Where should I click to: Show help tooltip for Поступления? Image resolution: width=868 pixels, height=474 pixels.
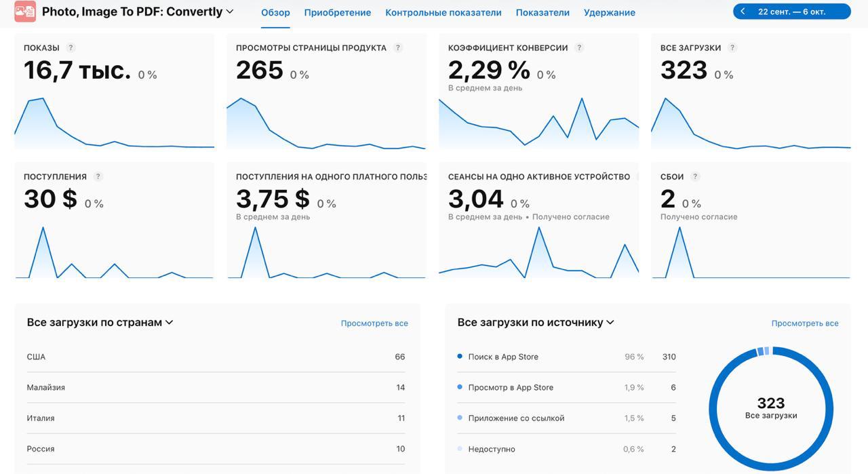[98, 177]
